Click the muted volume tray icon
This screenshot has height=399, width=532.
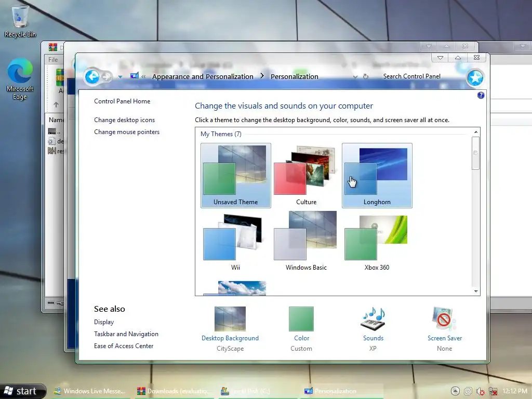coord(480,391)
